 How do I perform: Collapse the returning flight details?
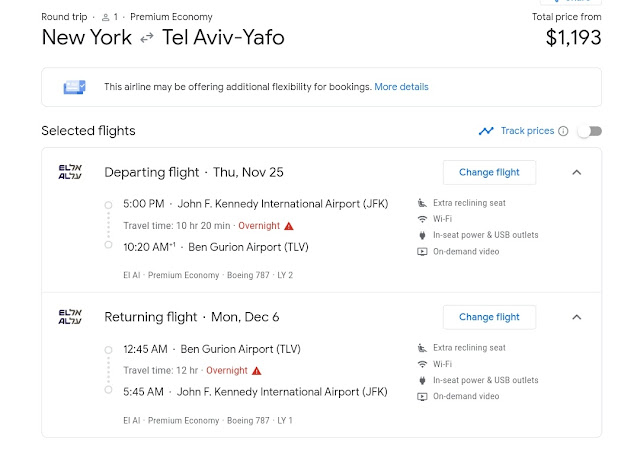pos(576,317)
